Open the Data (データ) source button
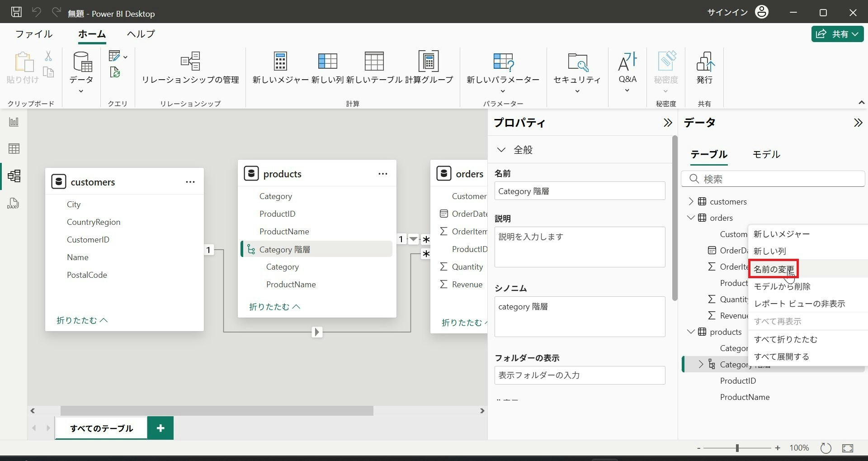868x461 pixels. coord(81,72)
